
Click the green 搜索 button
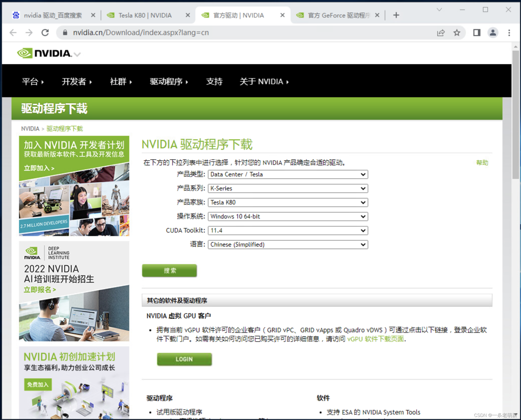pyautogui.click(x=169, y=271)
